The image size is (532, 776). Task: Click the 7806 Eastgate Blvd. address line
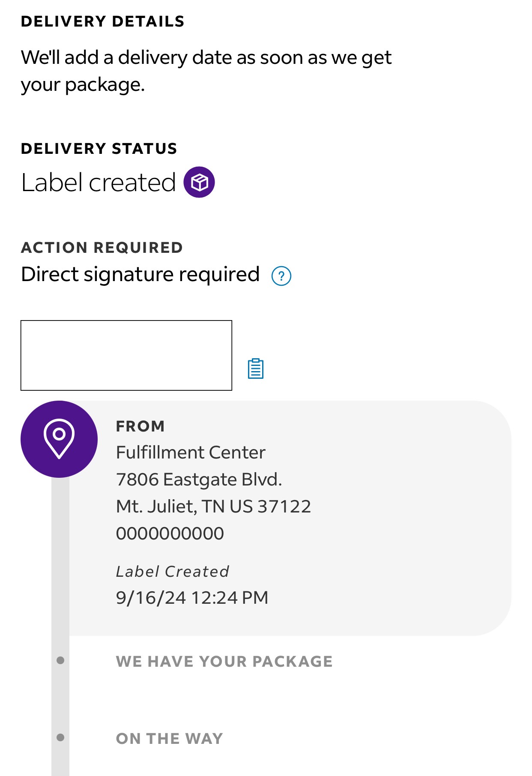click(199, 479)
